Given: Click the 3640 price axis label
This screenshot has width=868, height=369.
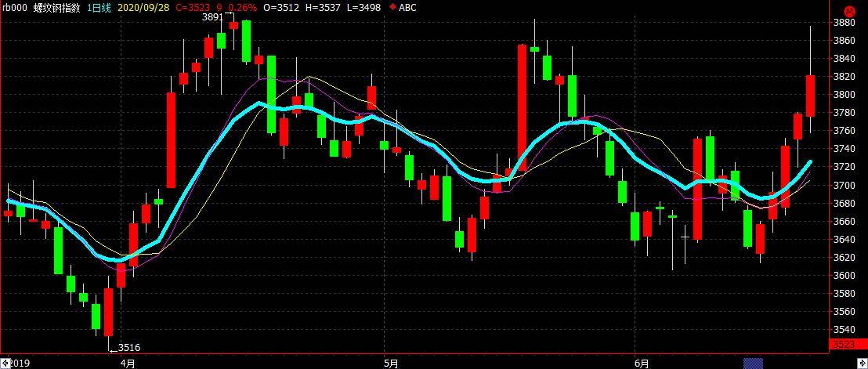Looking at the screenshot, I should click(x=844, y=240).
